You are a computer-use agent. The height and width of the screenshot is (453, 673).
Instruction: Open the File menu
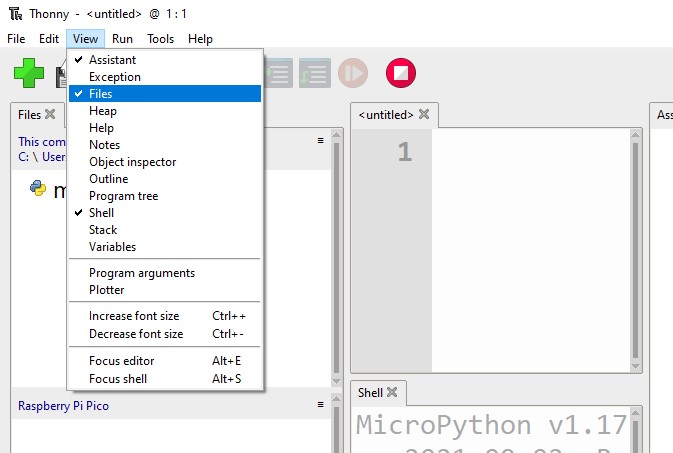(x=16, y=39)
